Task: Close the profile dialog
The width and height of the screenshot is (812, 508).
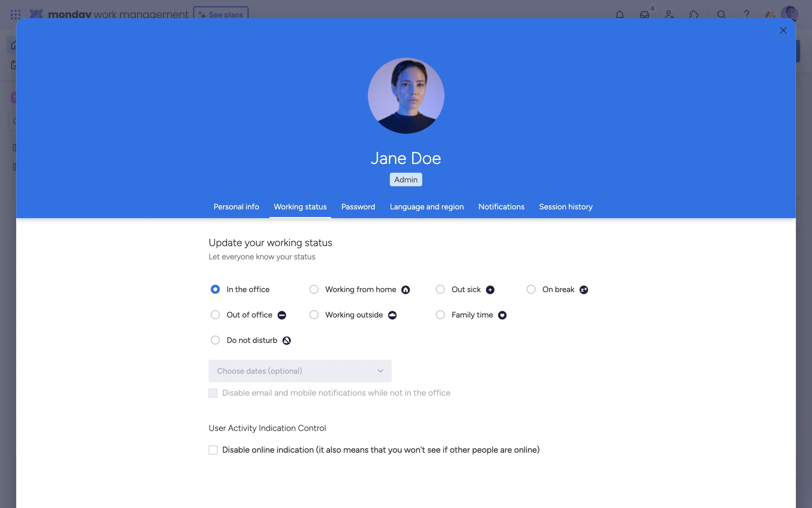Action: [783, 30]
